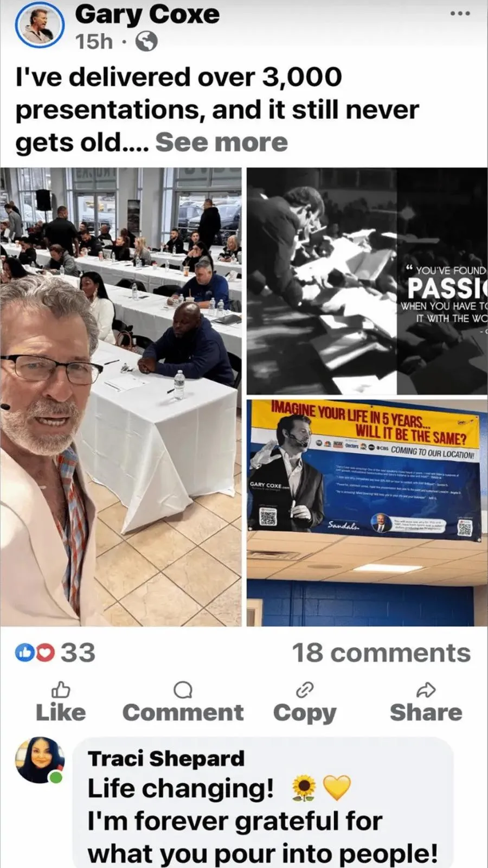Click the public globe audience icon
Viewport: 488px width, 868px height.
[146, 42]
